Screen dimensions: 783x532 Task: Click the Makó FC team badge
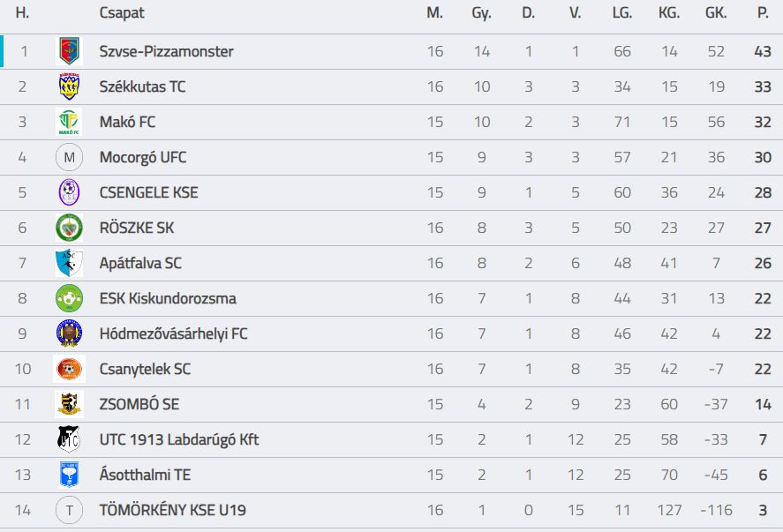[69, 122]
